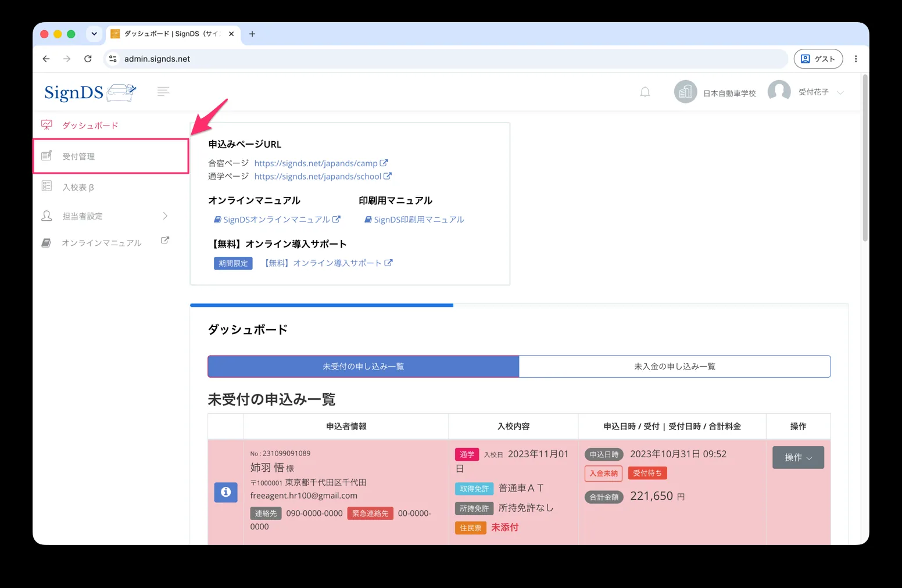Screen dimensions: 902x588
Task: Click the SignDS logo
Action: (90, 92)
